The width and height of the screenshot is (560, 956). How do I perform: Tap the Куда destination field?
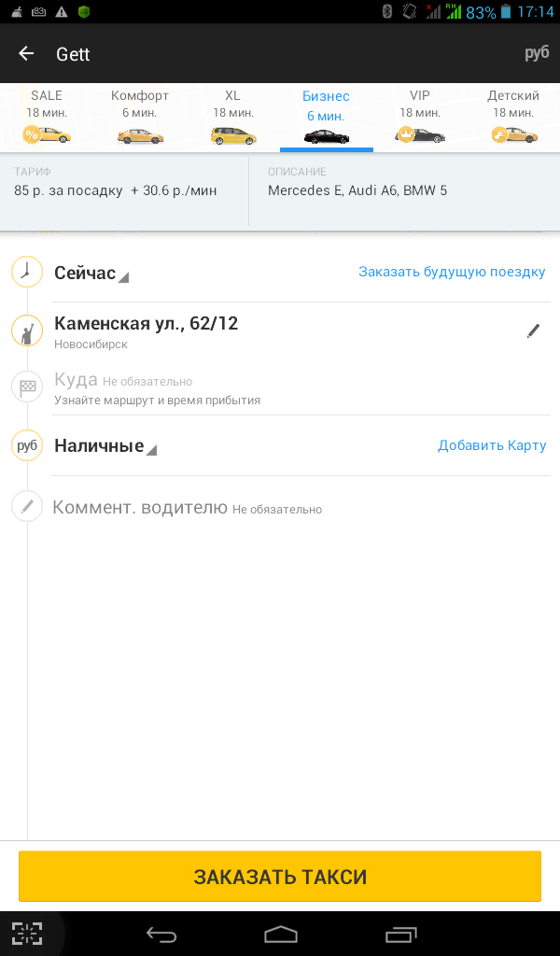[x=301, y=387]
